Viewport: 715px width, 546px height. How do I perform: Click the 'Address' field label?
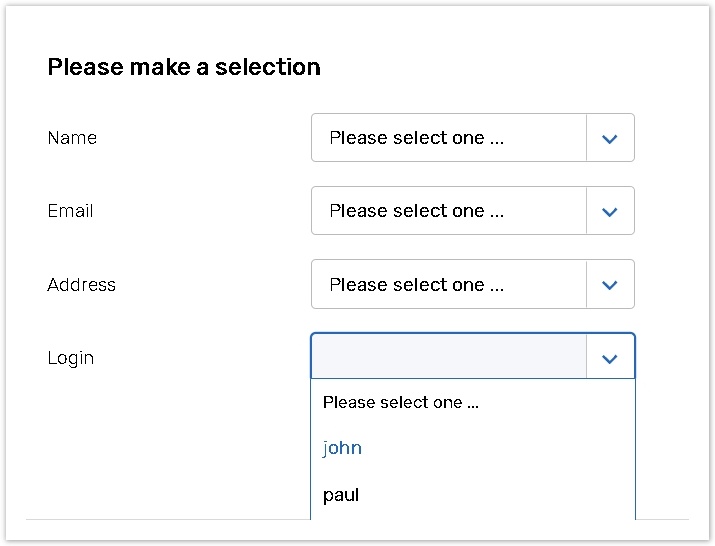click(x=81, y=285)
